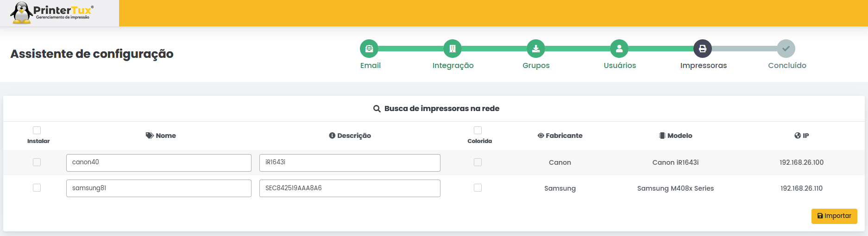Check install box for samsung81 printer

[37, 188]
